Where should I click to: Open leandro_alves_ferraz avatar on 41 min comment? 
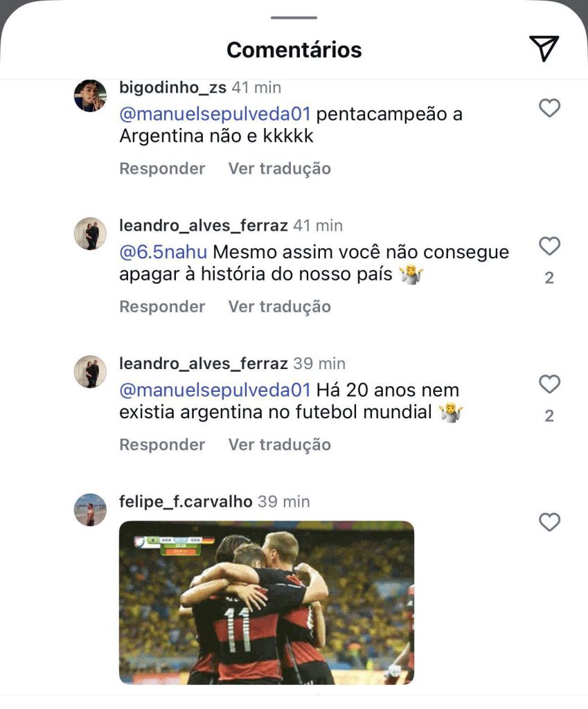(90, 233)
